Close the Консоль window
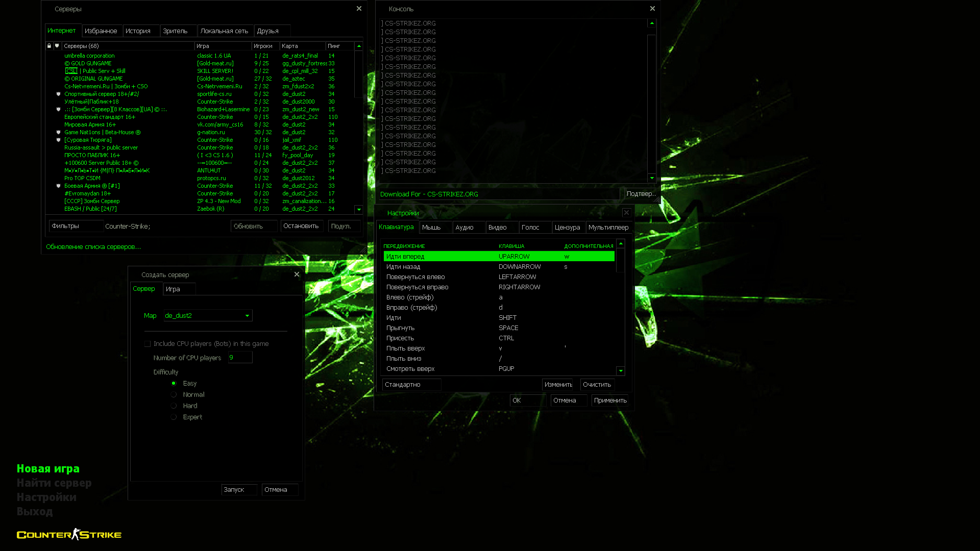 coord(652,9)
